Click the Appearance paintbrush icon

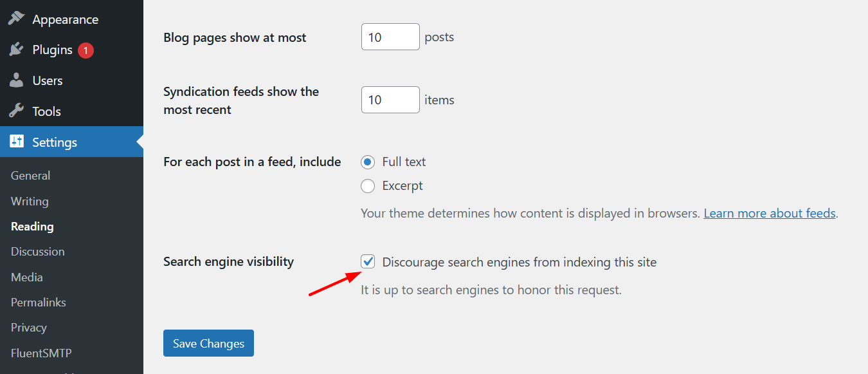pyautogui.click(x=17, y=19)
